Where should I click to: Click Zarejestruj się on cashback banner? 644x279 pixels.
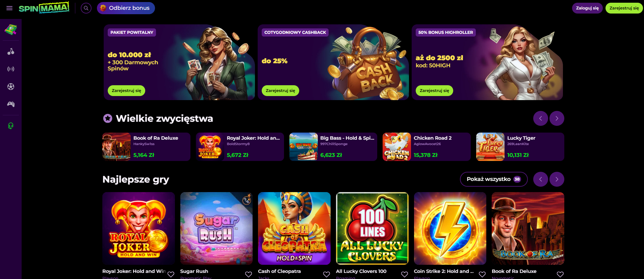click(x=280, y=91)
